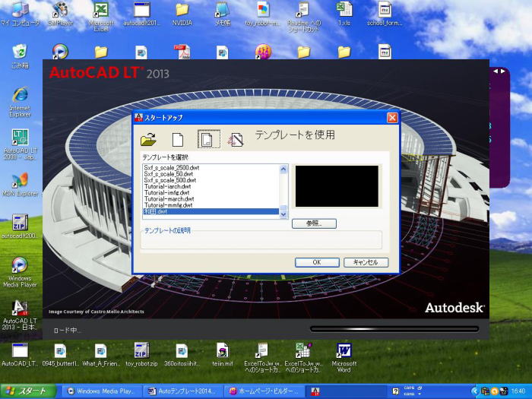Open autocadlt200 ZIP file on desktop

click(x=20, y=226)
